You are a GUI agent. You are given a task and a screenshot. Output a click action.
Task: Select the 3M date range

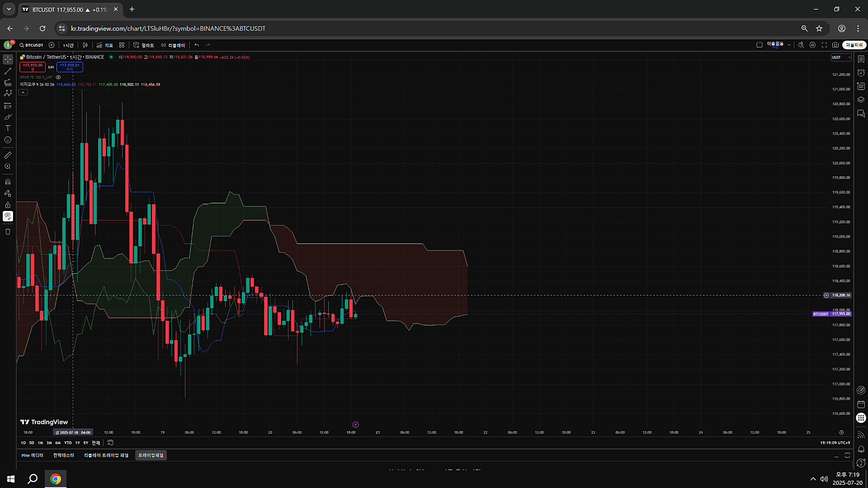pos(49,443)
